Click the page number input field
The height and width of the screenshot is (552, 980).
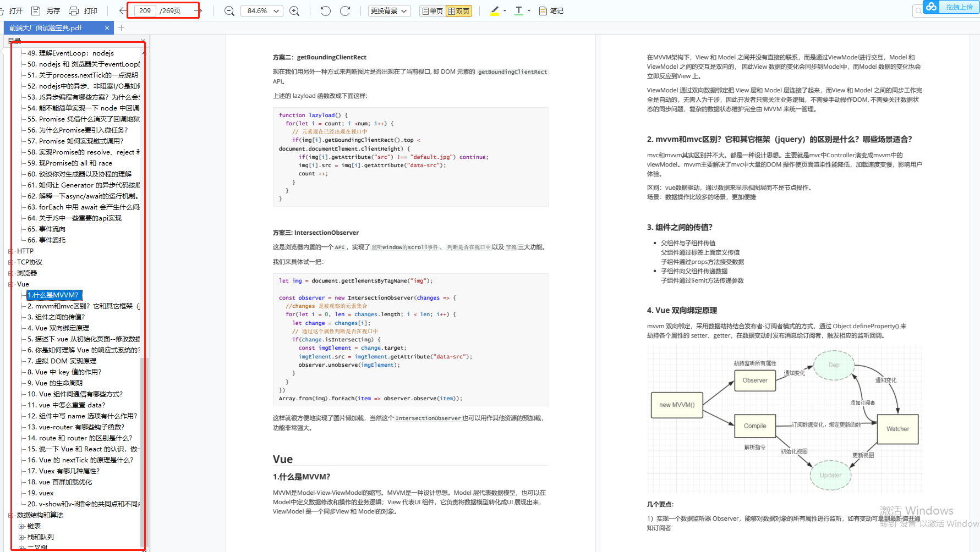[x=145, y=11]
